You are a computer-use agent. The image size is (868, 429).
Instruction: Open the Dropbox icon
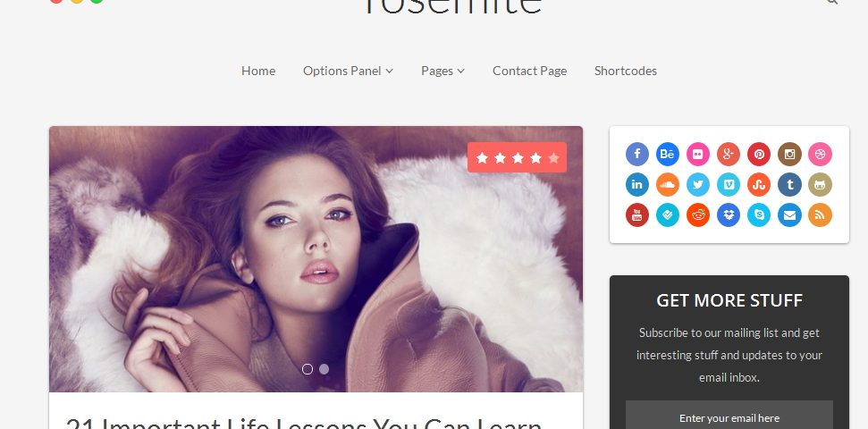(x=729, y=214)
